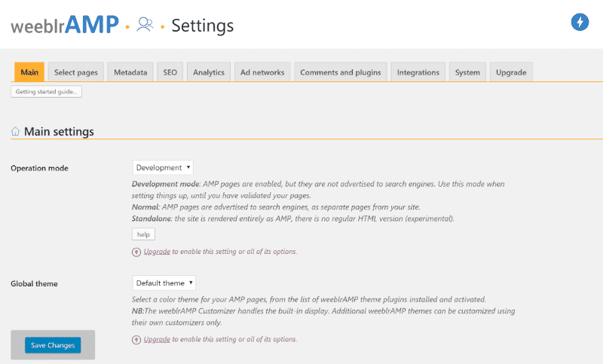Click the upgrade arrow icon under Operation mode
The height and width of the screenshot is (364, 603).
click(136, 252)
